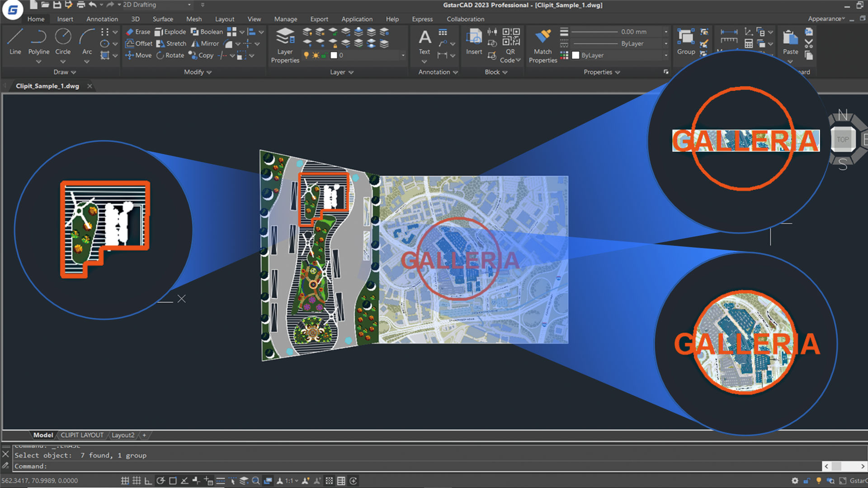Select the Line drawing tool
Viewport: 868px width, 488px height.
pyautogui.click(x=15, y=41)
